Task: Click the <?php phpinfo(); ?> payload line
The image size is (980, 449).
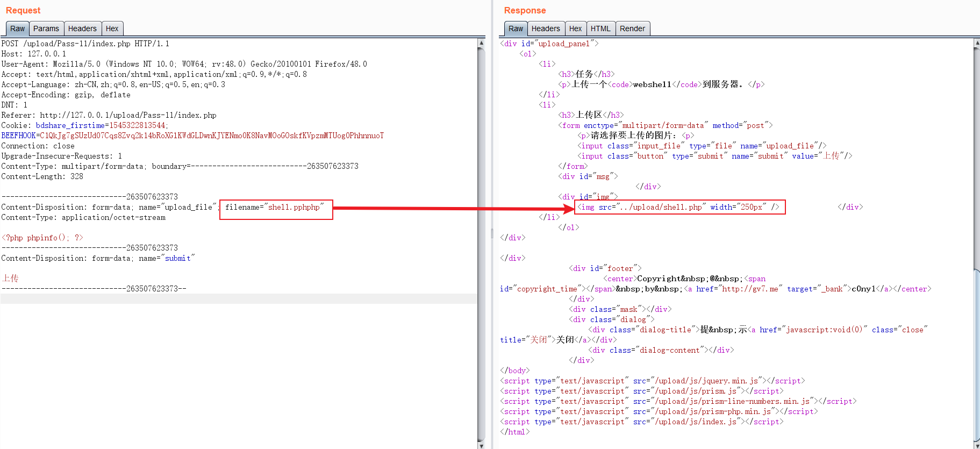Action: click(42, 238)
